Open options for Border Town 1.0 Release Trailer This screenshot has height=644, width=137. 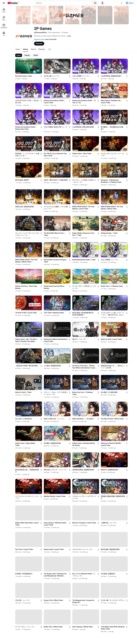[x=127, y=286]
